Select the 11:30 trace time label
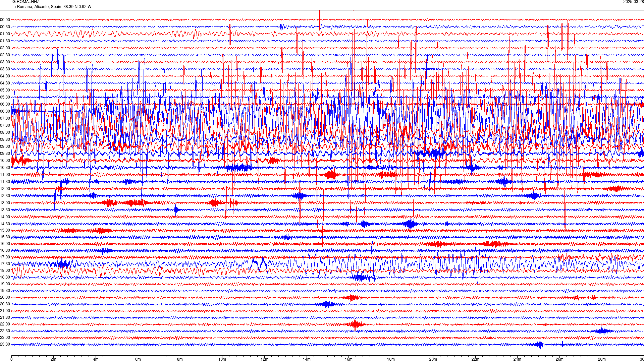 pos(5,182)
